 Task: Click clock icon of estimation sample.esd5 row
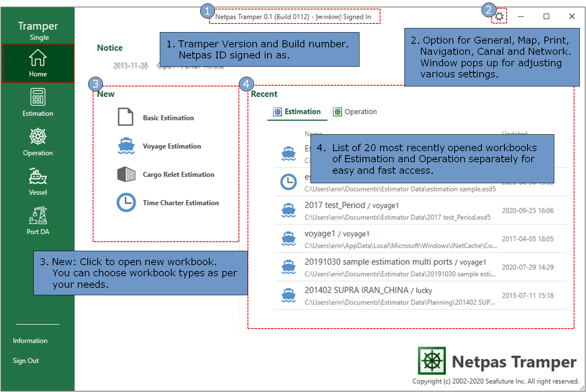288,182
